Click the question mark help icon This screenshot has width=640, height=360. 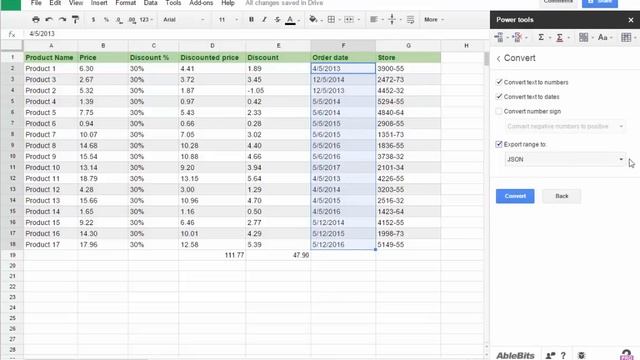(x=563, y=355)
